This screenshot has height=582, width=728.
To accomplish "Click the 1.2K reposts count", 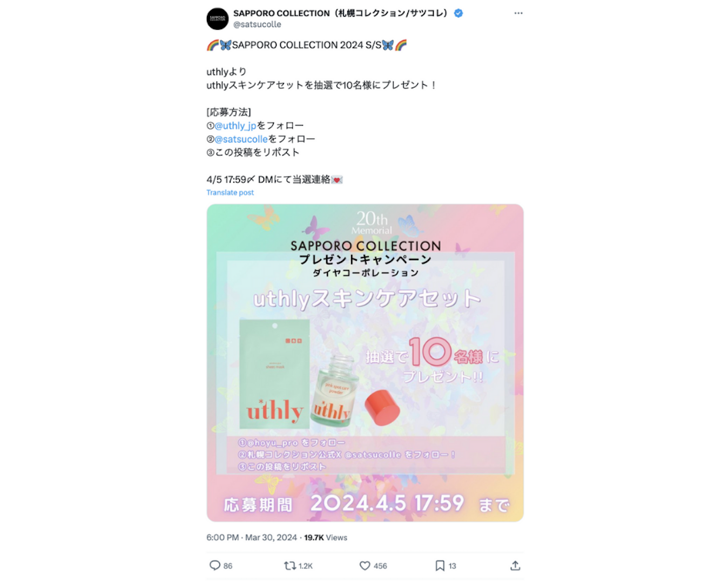I will click(306, 566).
